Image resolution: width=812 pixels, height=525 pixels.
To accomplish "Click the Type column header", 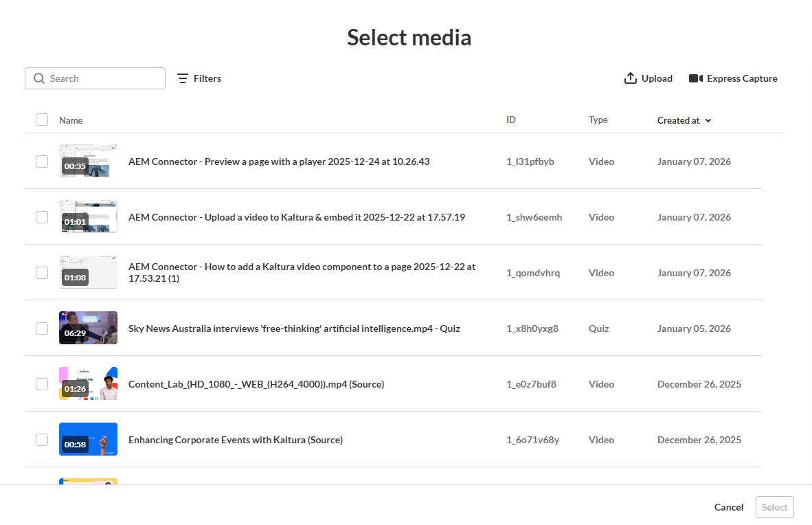I will [598, 120].
